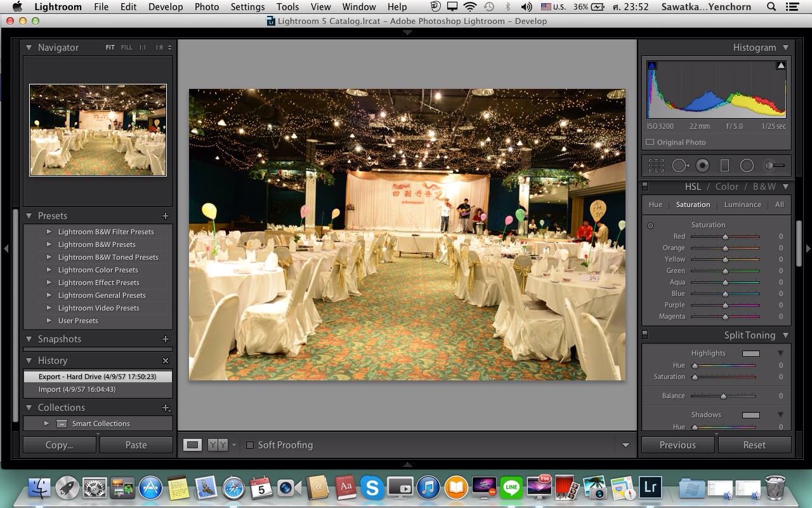Collapse the Navigator panel
Viewport: 812px width, 508px height.
pos(29,48)
